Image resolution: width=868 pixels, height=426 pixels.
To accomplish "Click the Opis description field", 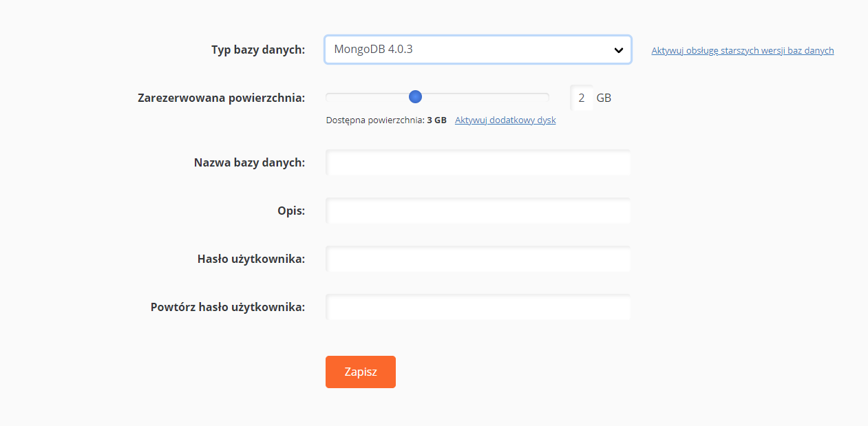I will [478, 211].
